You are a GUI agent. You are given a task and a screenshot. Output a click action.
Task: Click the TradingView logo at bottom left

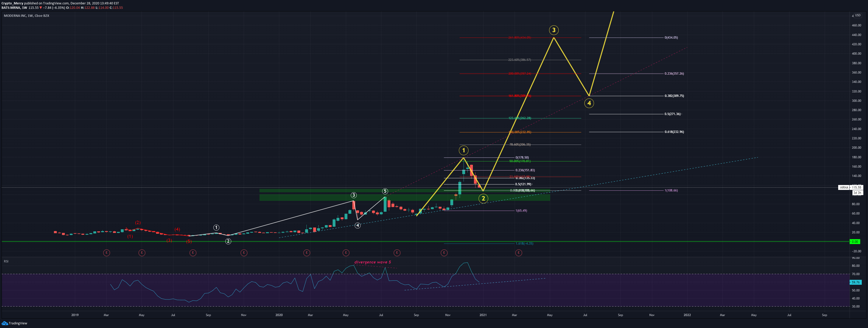pos(14,323)
